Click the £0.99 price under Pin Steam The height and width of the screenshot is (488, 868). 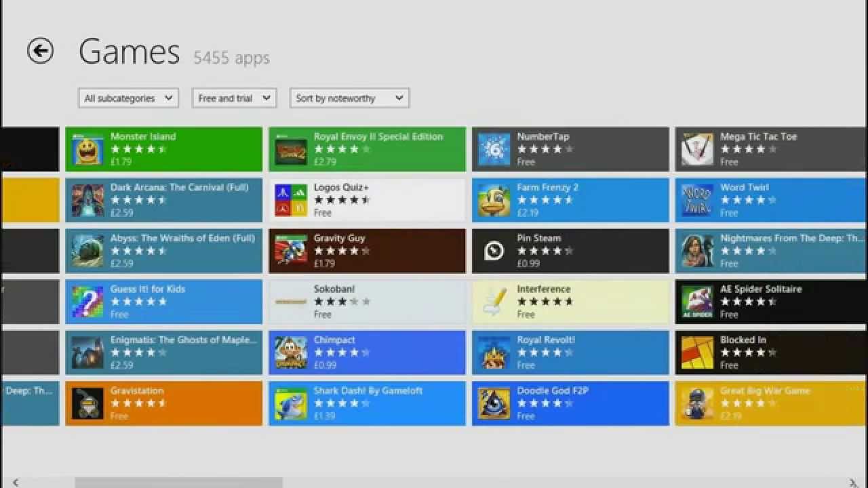tap(528, 264)
